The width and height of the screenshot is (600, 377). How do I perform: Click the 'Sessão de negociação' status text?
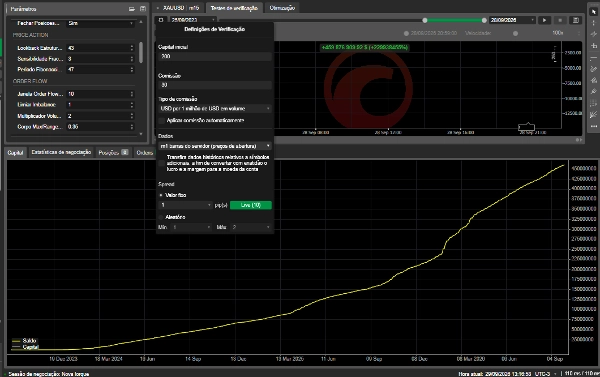point(49,374)
